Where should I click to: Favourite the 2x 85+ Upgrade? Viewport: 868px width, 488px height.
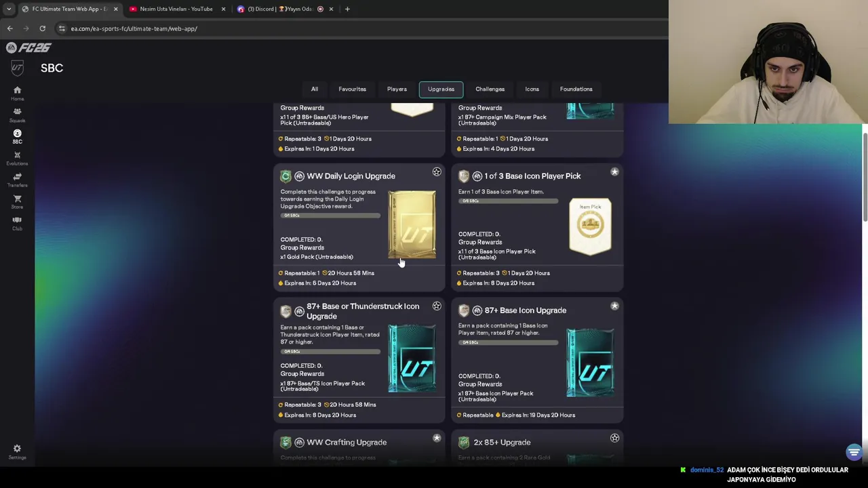click(x=614, y=439)
